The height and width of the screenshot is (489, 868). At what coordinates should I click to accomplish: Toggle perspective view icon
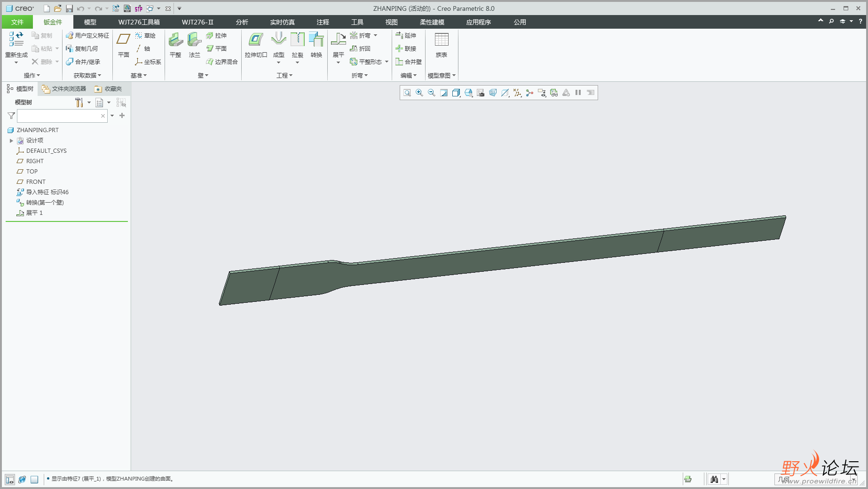coord(493,93)
